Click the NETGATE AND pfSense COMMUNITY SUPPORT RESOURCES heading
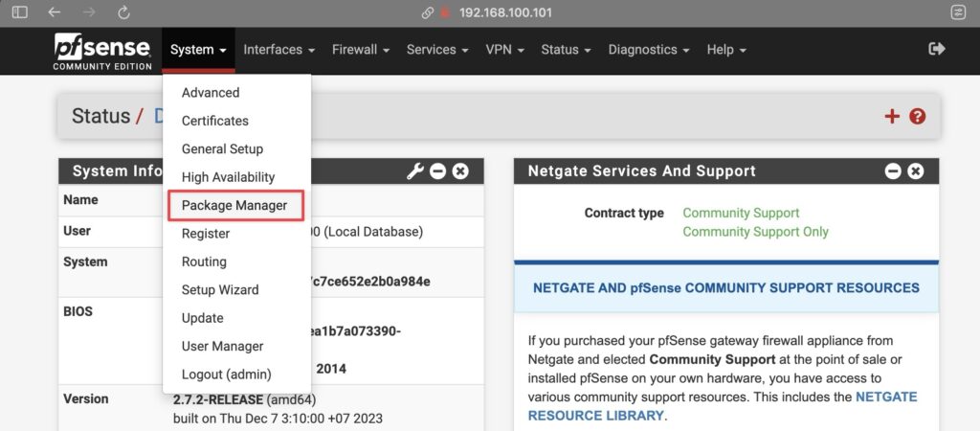The height and width of the screenshot is (431, 980). 726,288
